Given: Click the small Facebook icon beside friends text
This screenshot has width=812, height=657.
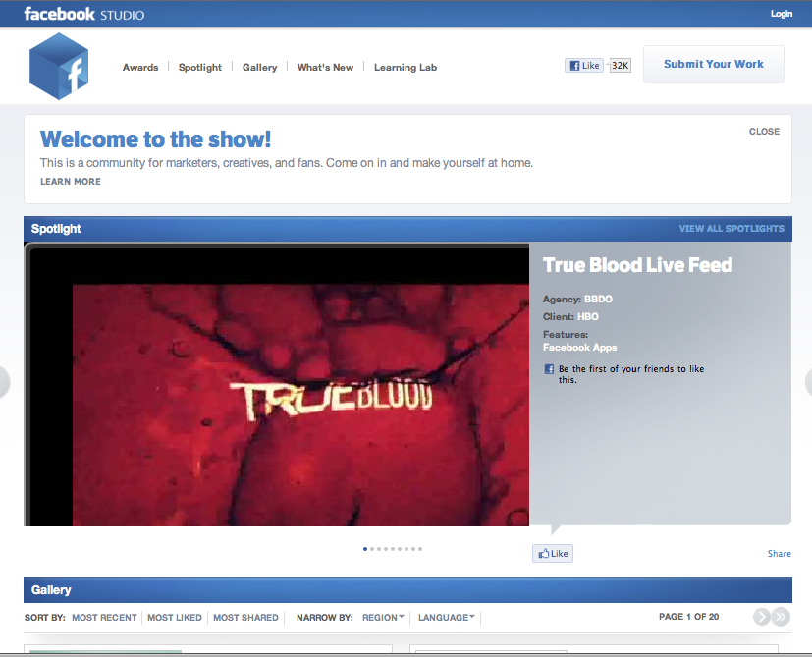Looking at the screenshot, I should [x=549, y=369].
